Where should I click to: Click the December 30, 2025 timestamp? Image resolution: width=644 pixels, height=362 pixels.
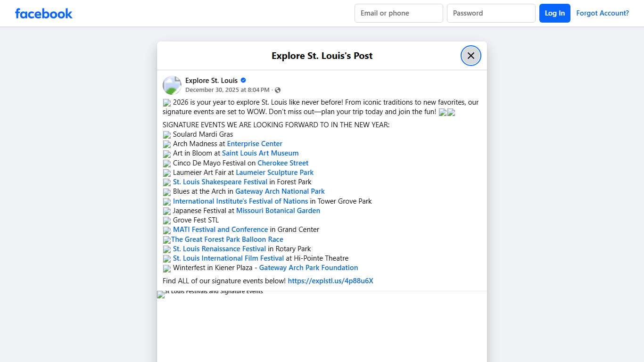227,90
